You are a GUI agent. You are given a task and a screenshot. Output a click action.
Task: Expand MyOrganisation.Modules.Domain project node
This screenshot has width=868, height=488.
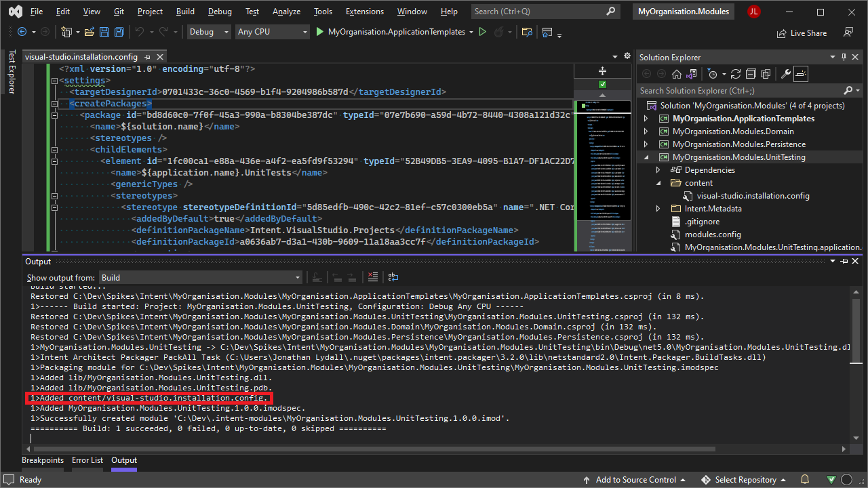[x=646, y=131]
